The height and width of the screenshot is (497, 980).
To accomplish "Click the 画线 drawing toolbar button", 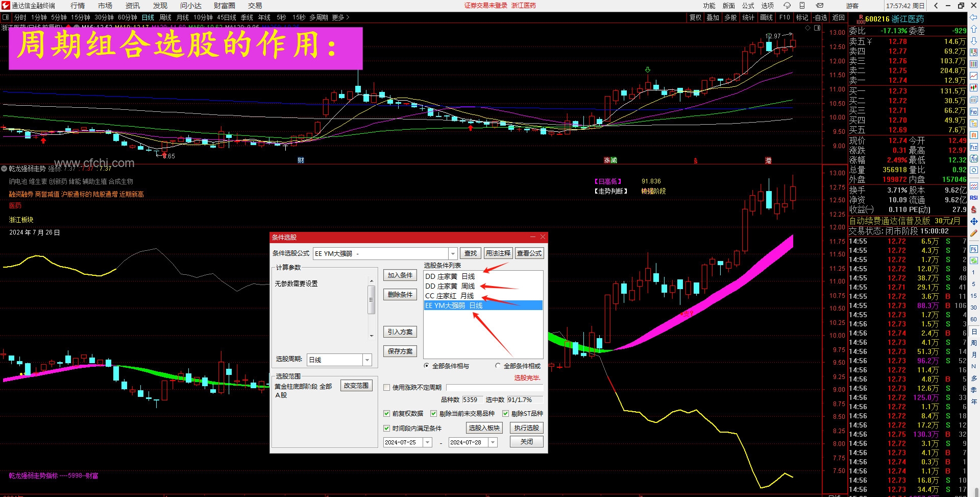I will point(767,17).
